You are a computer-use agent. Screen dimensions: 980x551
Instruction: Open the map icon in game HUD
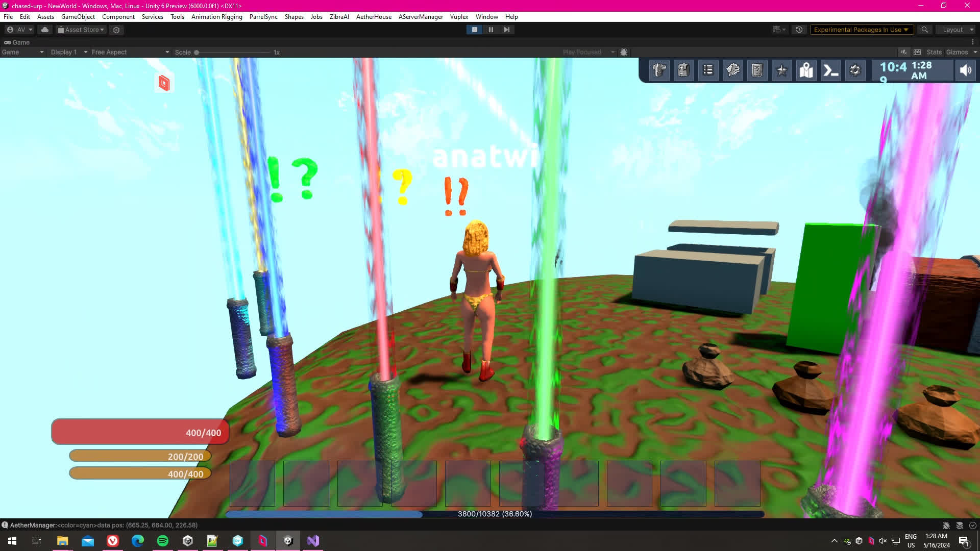pos(806,70)
